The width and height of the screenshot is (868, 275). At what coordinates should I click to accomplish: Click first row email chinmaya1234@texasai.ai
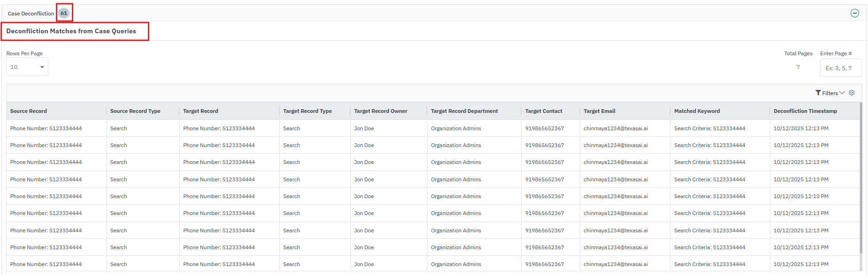coord(616,128)
